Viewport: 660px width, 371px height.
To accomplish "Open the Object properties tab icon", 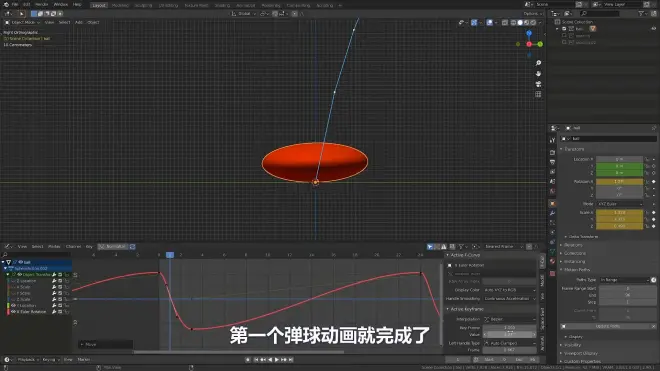I will tap(552, 204).
